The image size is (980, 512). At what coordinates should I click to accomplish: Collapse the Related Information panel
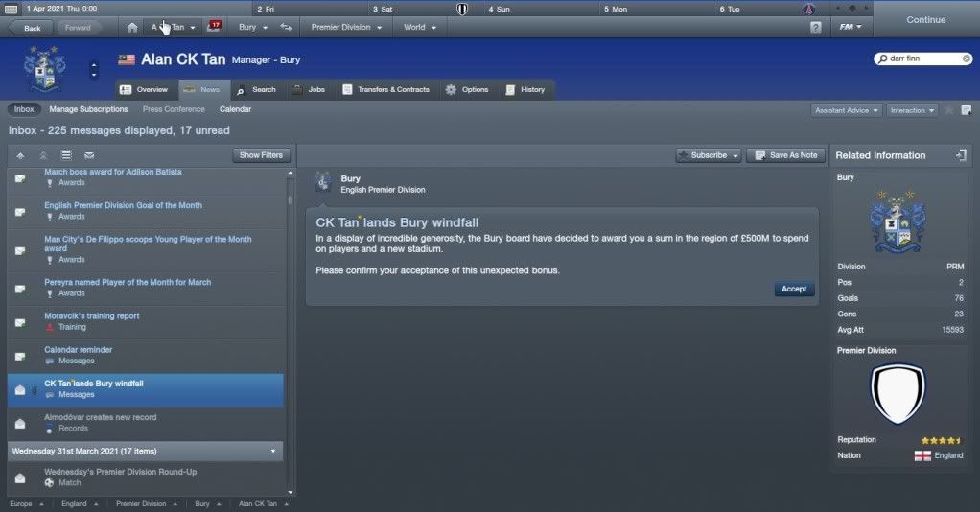click(x=961, y=155)
